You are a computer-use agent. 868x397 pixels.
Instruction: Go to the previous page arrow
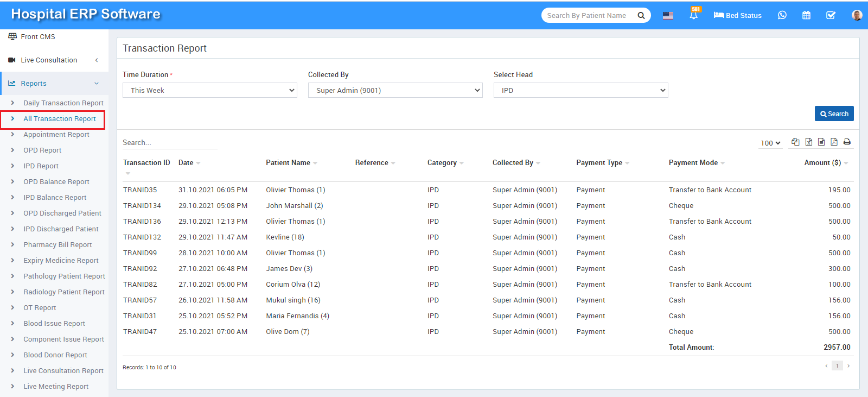tap(826, 366)
